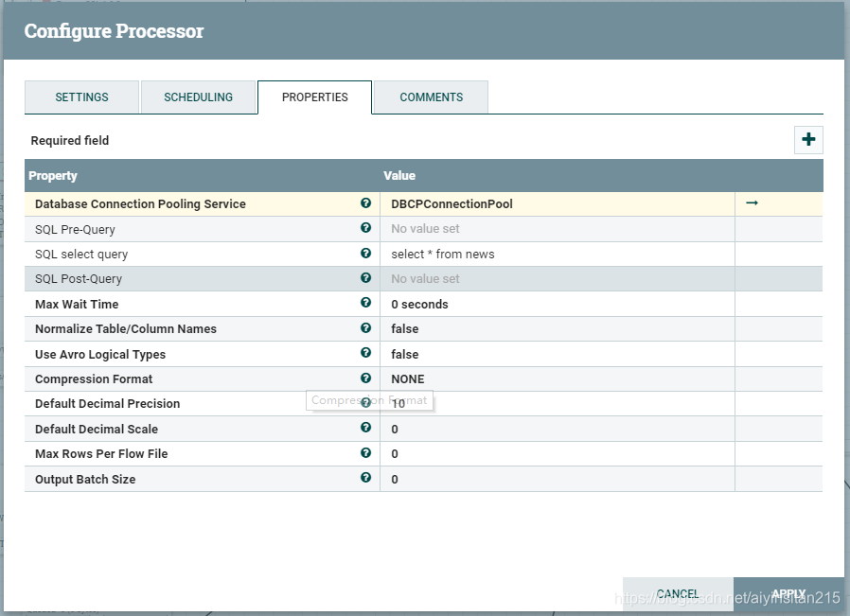Edit the '0 seconds' Max Wait Time value
Screen dimensions: 850x616
point(558,305)
